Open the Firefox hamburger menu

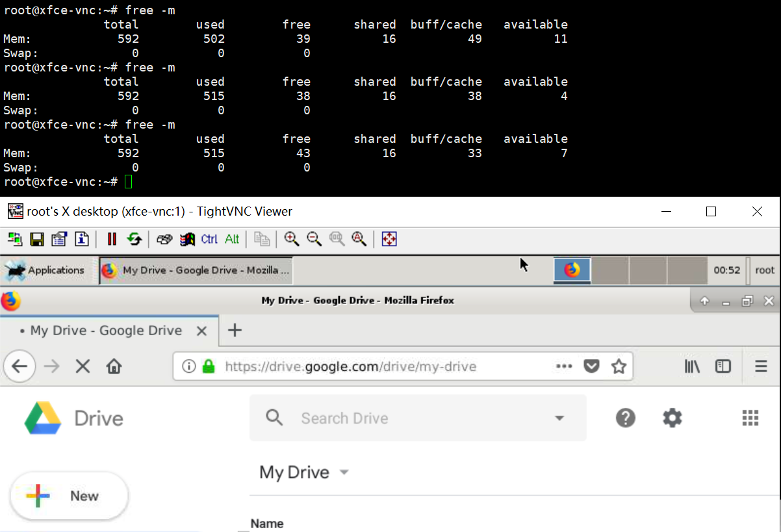pos(761,366)
